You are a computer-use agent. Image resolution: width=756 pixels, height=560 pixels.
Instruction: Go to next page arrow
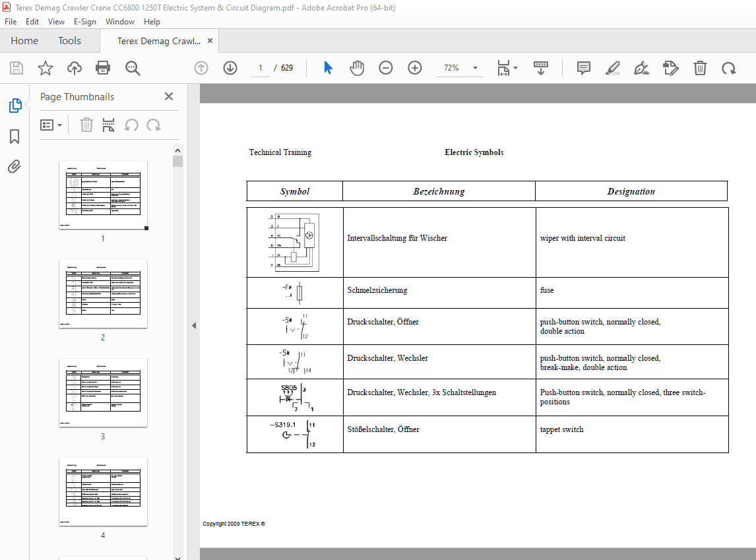[x=230, y=68]
